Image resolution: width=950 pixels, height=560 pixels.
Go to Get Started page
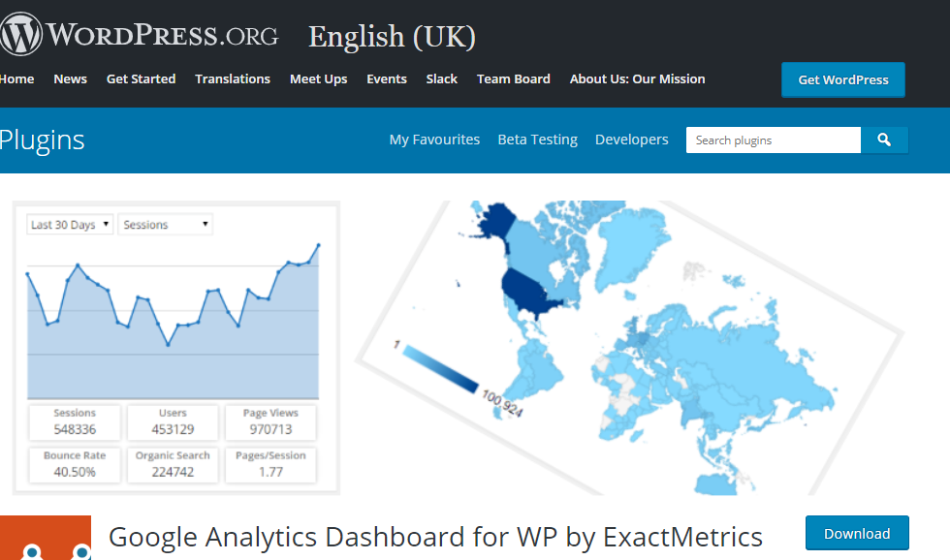141,79
